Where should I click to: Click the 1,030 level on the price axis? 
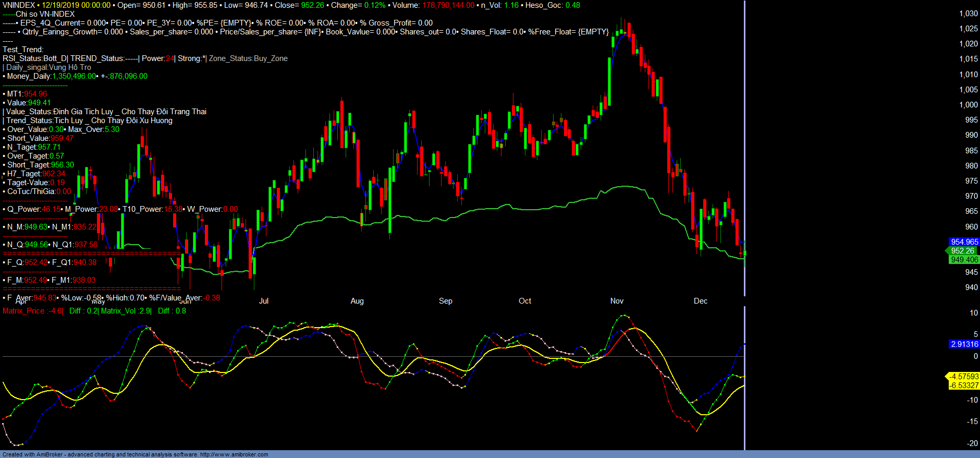click(x=968, y=14)
